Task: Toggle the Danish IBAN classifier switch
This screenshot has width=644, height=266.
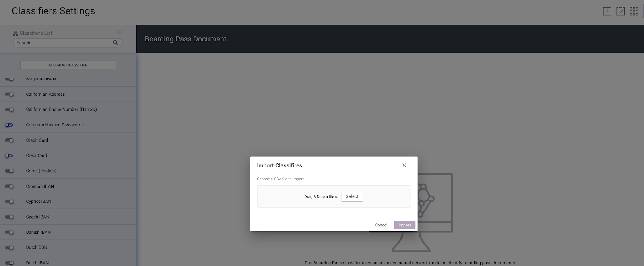Action: click(9, 232)
